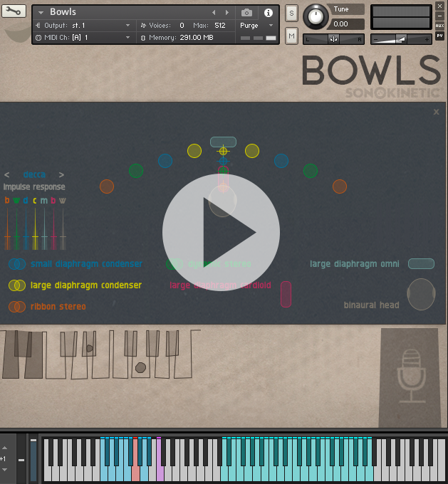This screenshot has height=484, width=448.
Task: Click the Max voices value 512
Action: coord(219,26)
